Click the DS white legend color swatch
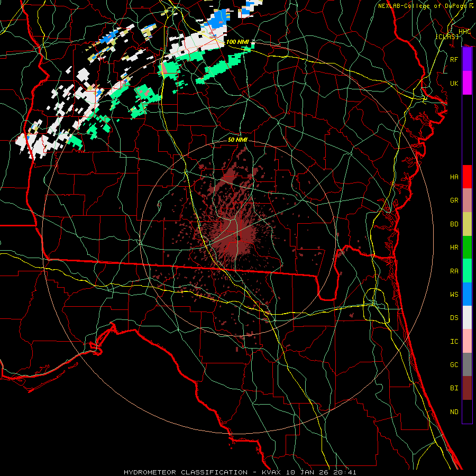Viewport: 476px width, 476px height. 467,317
